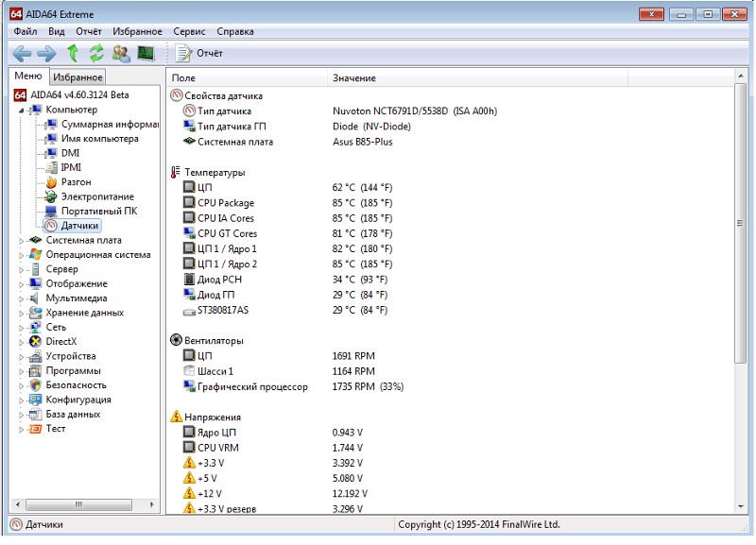Click the tree horizontal scrollbar right arrow

[x=152, y=504]
